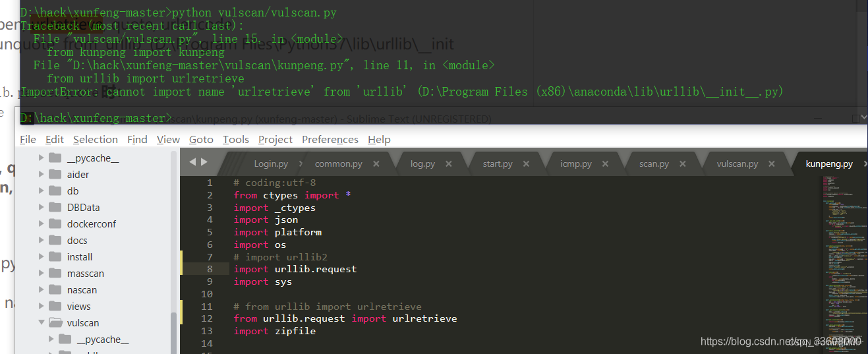Screen dimensions: 868x354
Task: Place cursor on 'import urllib.request' line
Action: (295, 269)
